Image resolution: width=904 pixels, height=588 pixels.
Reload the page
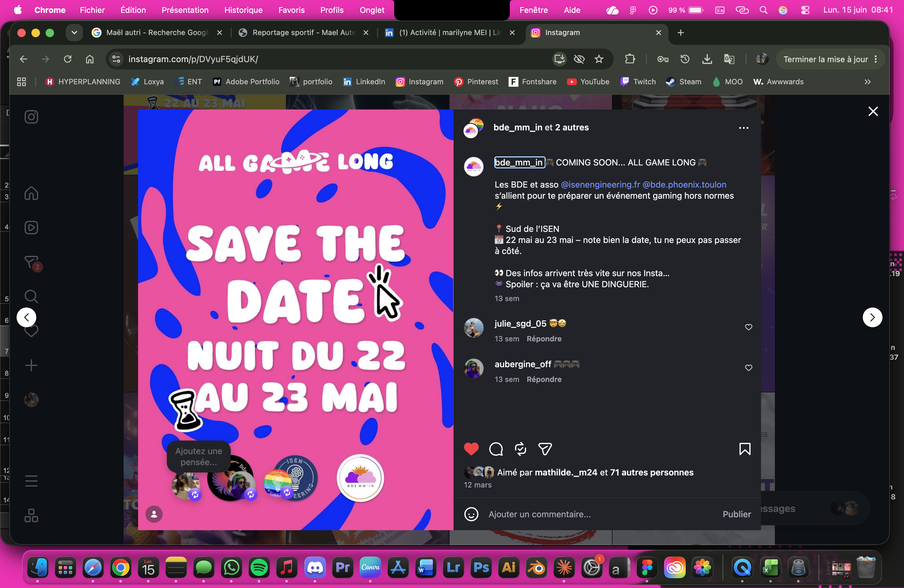68,59
